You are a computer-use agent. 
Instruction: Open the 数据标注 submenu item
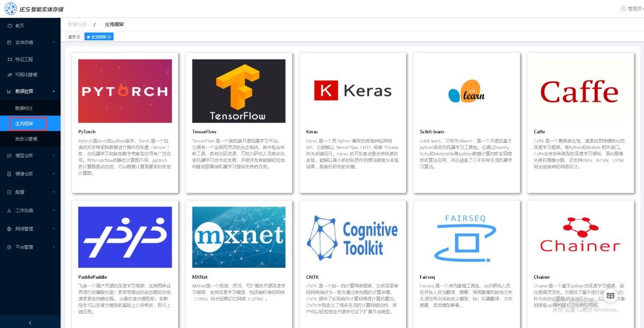click(24, 108)
